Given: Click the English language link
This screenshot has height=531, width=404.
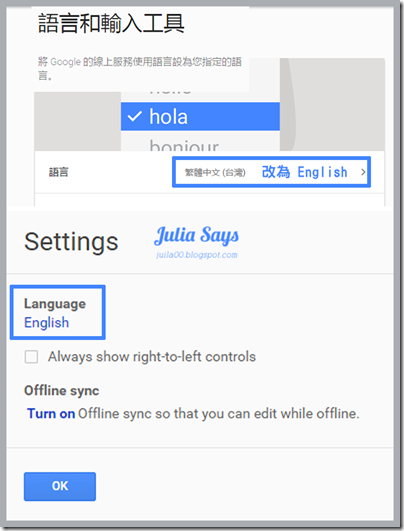Looking at the screenshot, I should (x=46, y=323).
